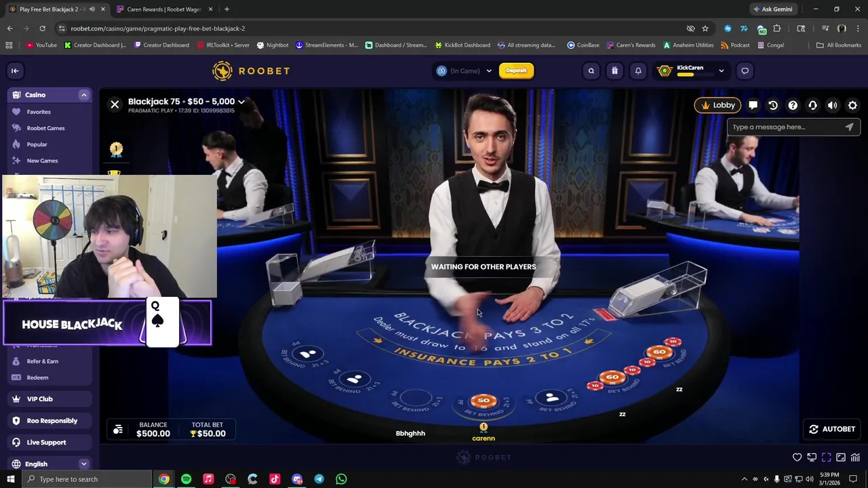
Task: Open the game chat icon next to Lobby
Action: 753,105
